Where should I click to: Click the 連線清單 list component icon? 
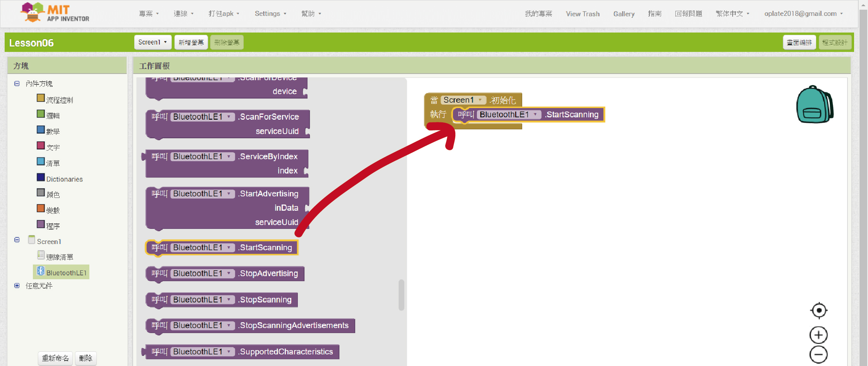click(x=41, y=255)
